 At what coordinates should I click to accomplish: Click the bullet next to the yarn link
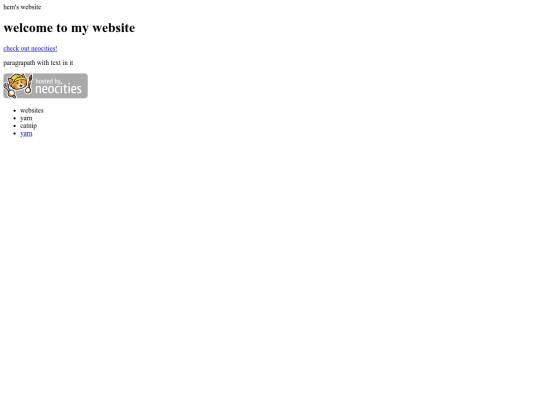tap(14, 134)
